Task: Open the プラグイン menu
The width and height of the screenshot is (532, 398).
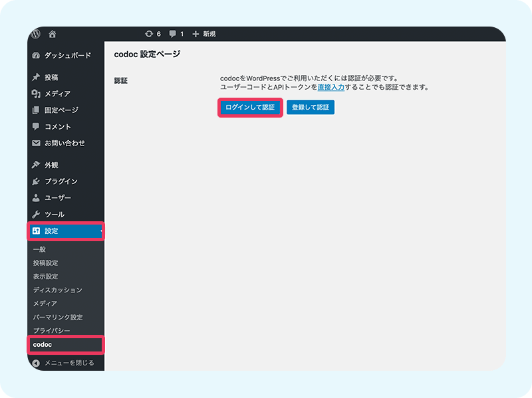Action: 61,181
